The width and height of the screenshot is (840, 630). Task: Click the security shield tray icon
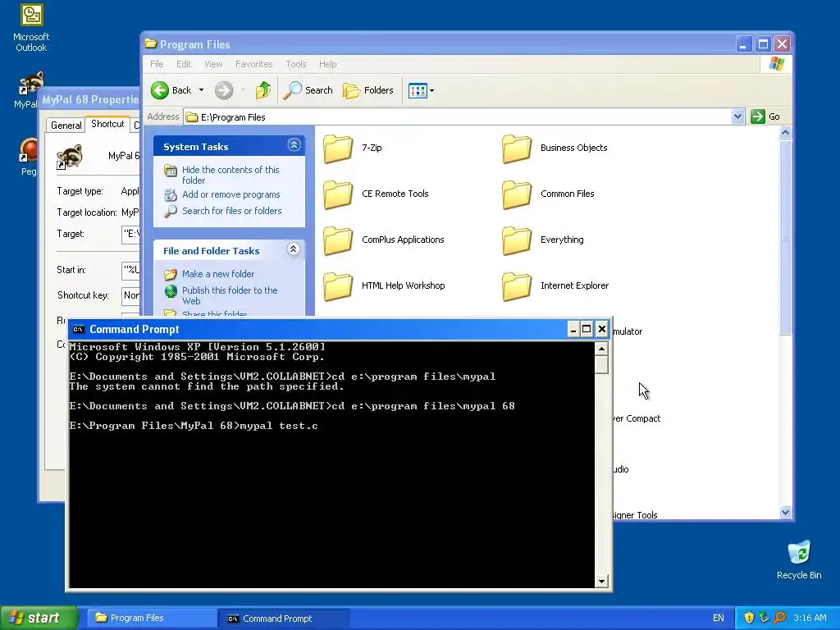pyautogui.click(x=749, y=619)
